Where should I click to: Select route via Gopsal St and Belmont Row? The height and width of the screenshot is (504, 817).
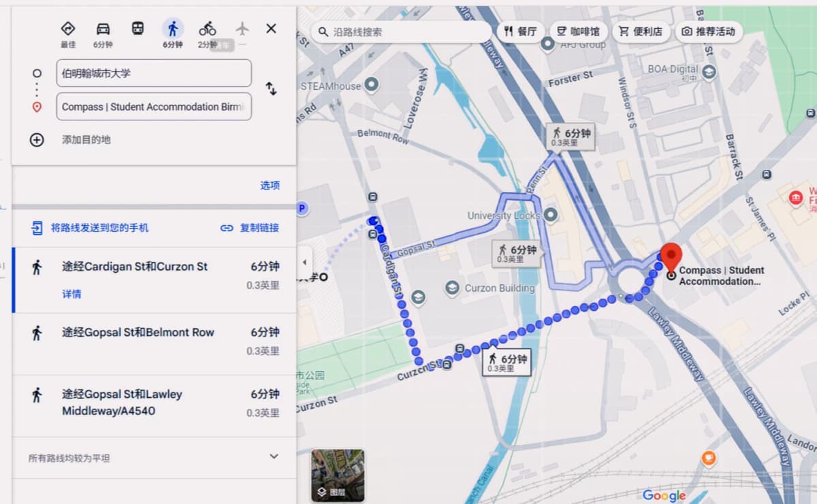[x=154, y=342]
